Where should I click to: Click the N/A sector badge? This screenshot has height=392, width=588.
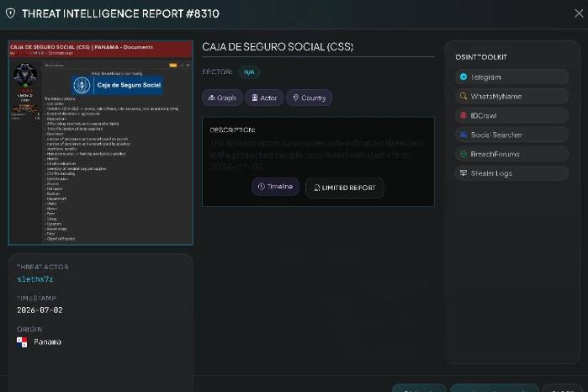click(249, 72)
